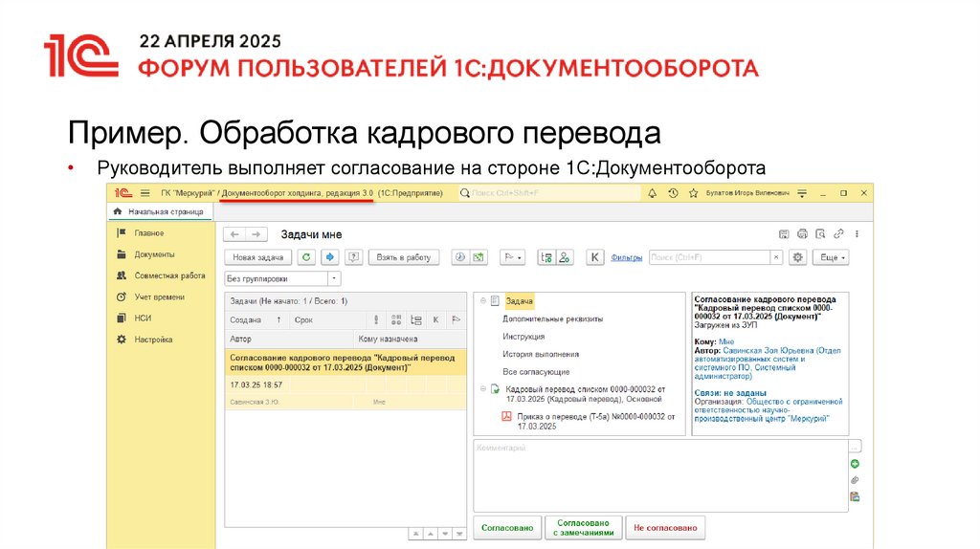The height and width of the screenshot is (549, 980).
Task: Click the paperclip attach icon
Action: [855, 480]
